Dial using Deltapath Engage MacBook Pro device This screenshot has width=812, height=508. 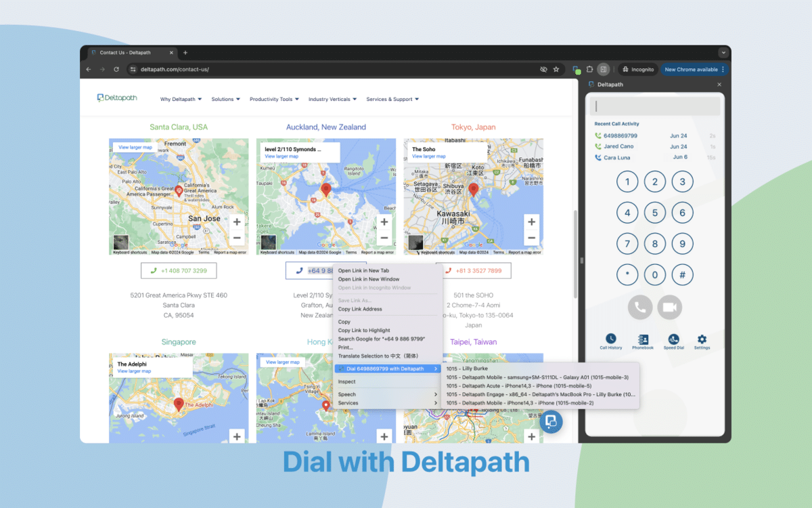539,394
